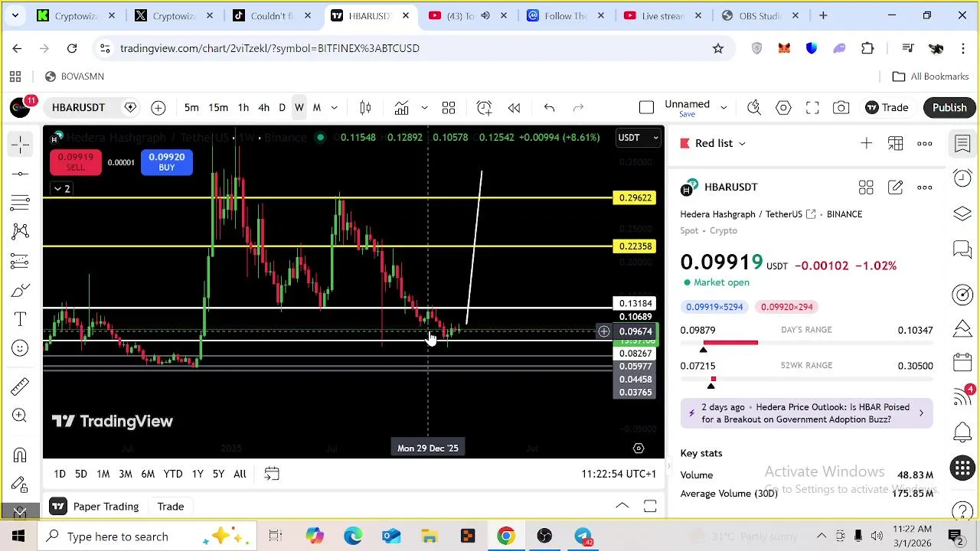
Task: Expand more timeframes dropdown
Action: [x=334, y=108]
